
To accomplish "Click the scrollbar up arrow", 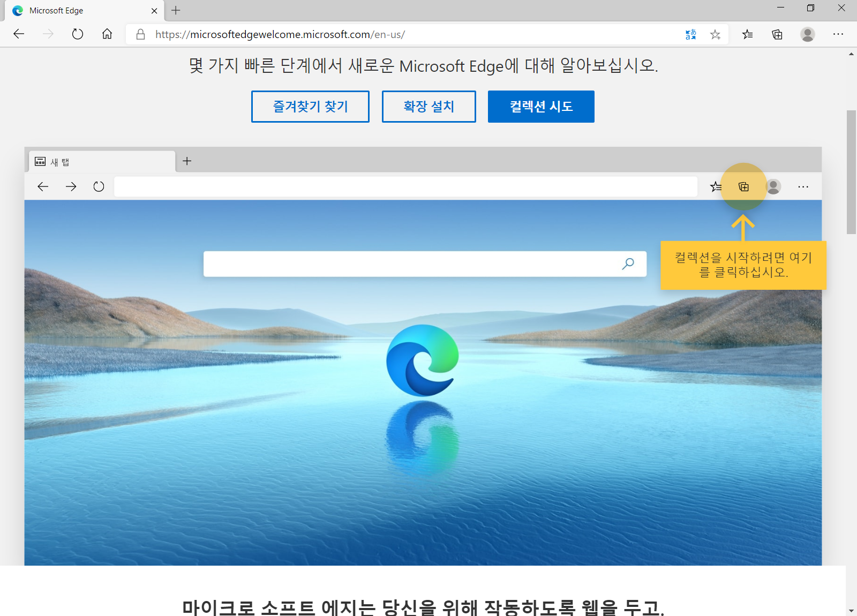I will (x=851, y=54).
